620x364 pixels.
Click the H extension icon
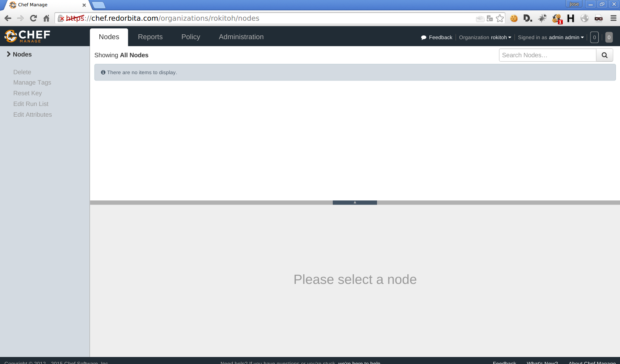571,18
